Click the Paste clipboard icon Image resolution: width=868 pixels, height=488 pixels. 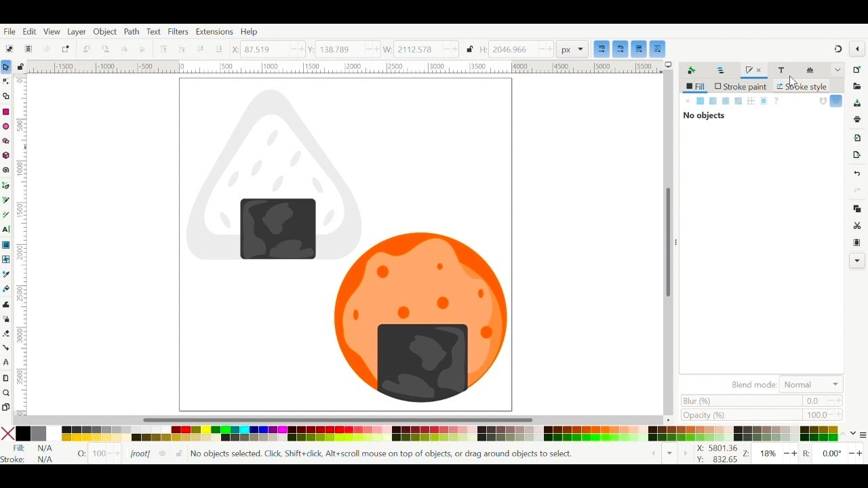tap(857, 243)
